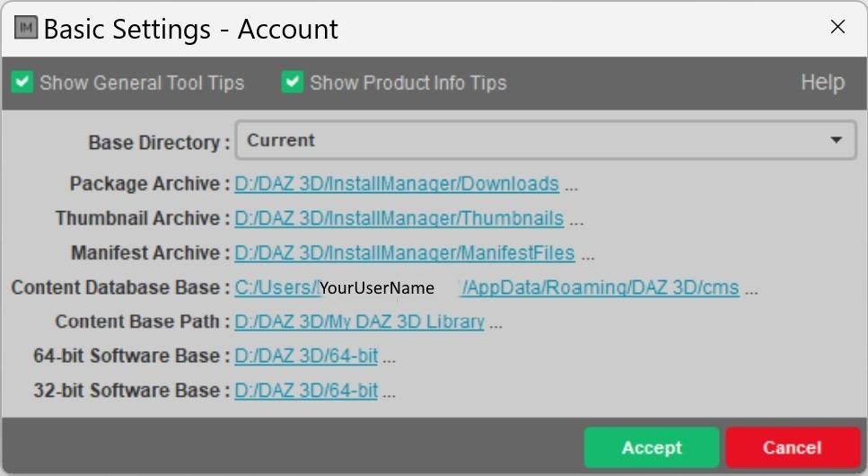Image resolution: width=868 pixels, height=476 pixels.
Task: Browse for Content Base Path with ellipsis
Action: pos(496,323)
